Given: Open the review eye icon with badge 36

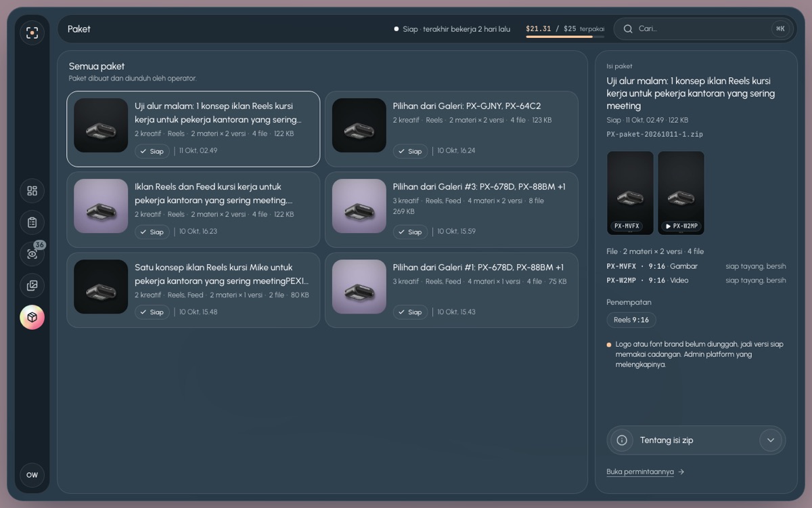Looking at the screenshot, I should coord(32,254).
